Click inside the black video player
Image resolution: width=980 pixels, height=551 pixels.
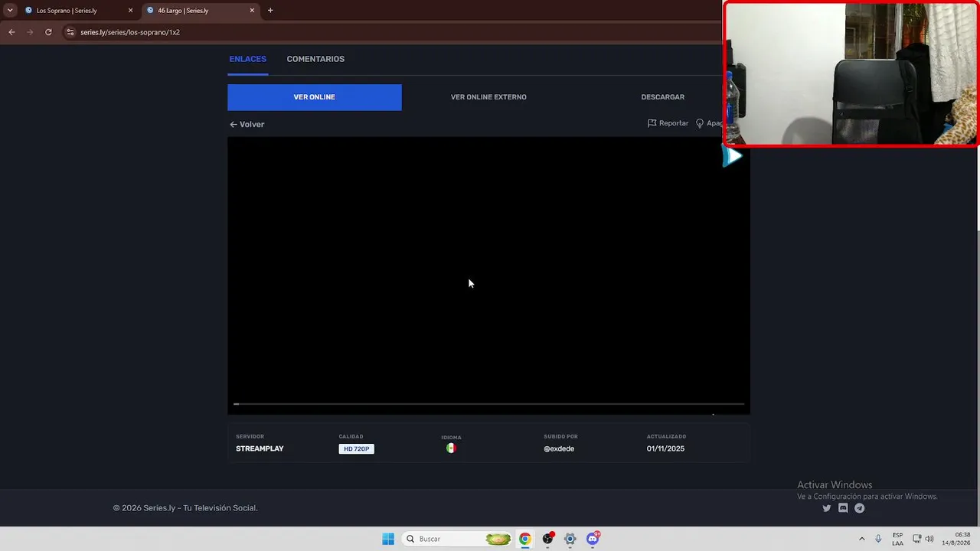(x=488, y=275)
